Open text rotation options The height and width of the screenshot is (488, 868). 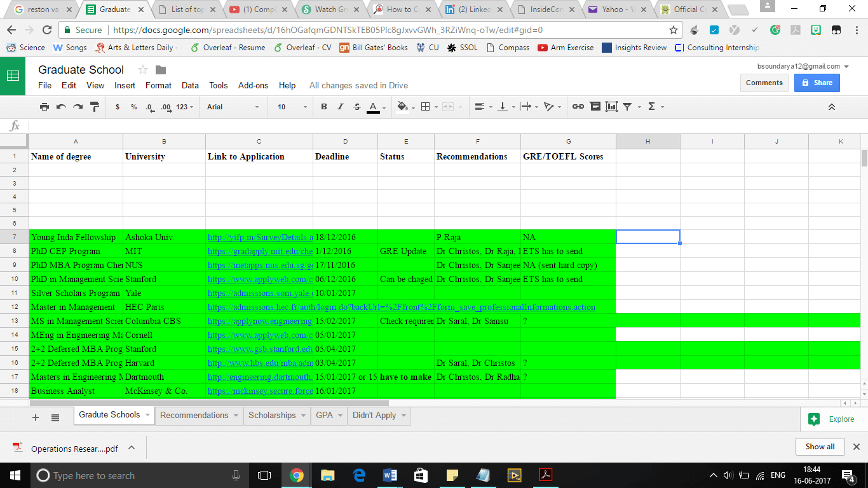coord(553,107)
